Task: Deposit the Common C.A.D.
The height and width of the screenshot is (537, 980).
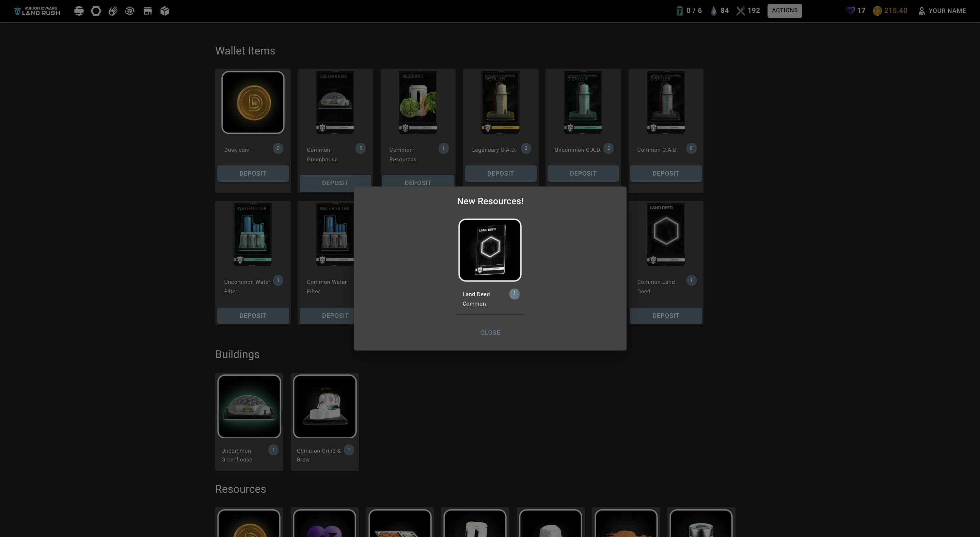Action: [665, 174]
